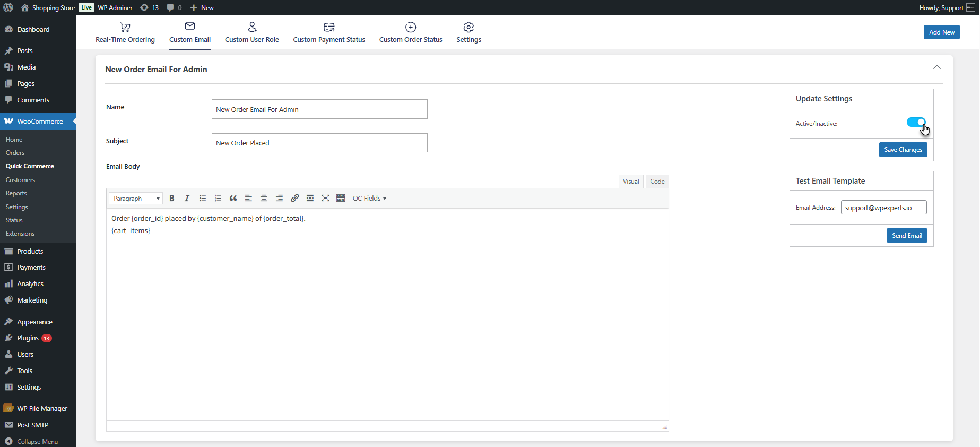Click the Save Changes button

click(x=903, y=150)
